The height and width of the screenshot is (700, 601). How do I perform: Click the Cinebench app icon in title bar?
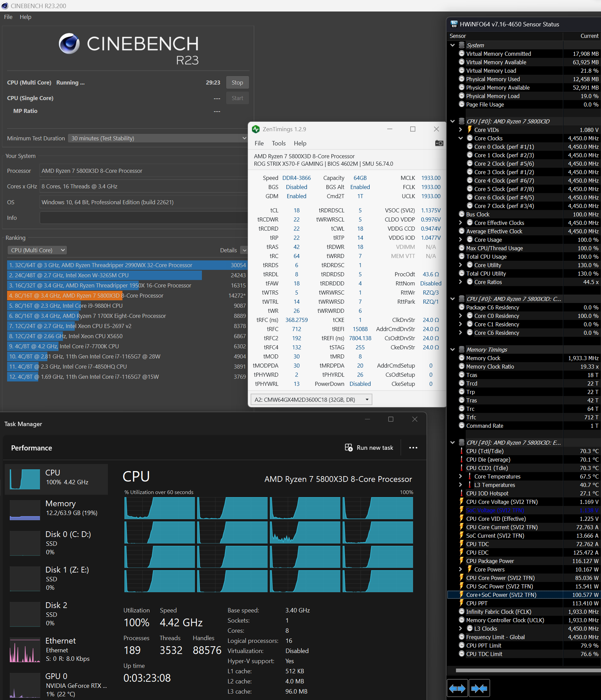click(x=5, y=6)
